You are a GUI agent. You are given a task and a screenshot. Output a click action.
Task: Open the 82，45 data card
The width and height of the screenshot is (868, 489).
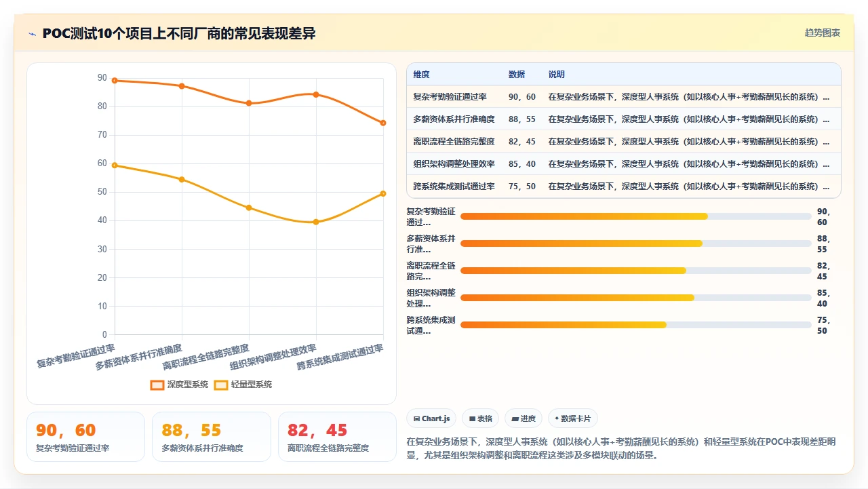pyautogui.click(x=337, y=437)
